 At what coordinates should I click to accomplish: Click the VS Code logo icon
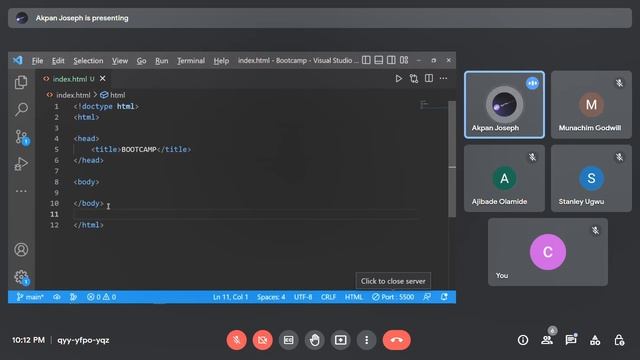pos(18,60)
